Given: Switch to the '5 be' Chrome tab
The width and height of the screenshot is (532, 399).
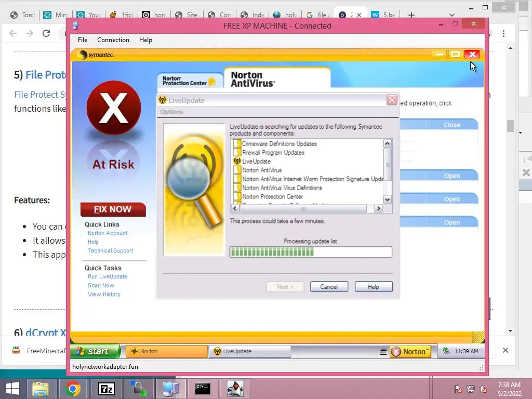Looking at the screenshot, I should click(x=384, y=15).
